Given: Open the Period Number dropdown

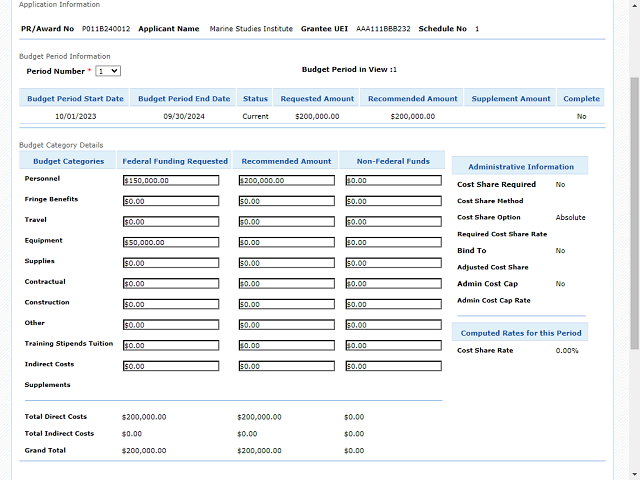Looking at the screenshot, I should click(x=108, y=71).
